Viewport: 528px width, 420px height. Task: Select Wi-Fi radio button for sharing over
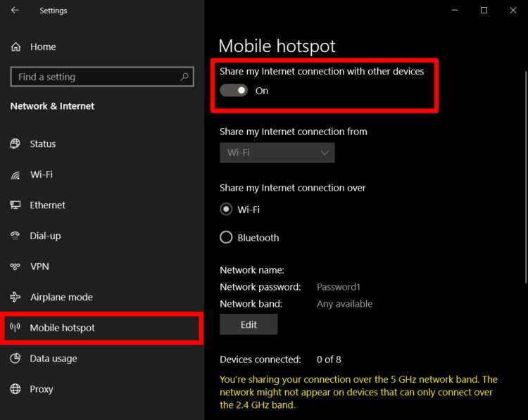[x=226, y=209]
